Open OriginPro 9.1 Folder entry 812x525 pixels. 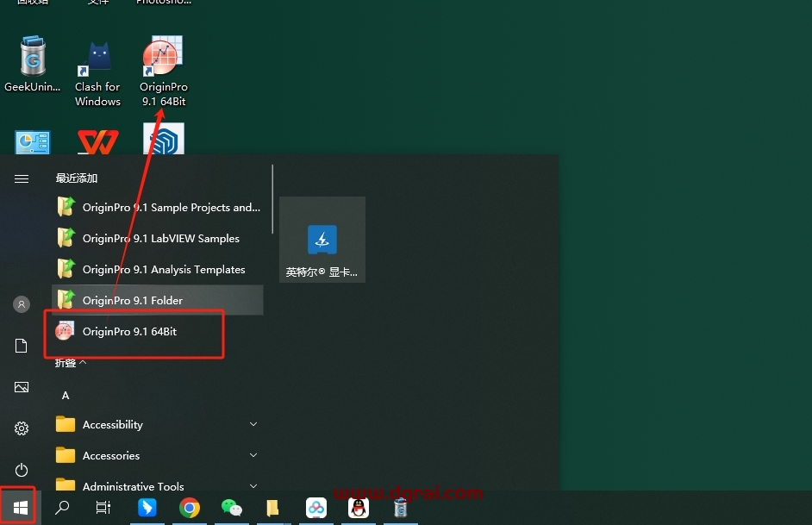[158, 300]
